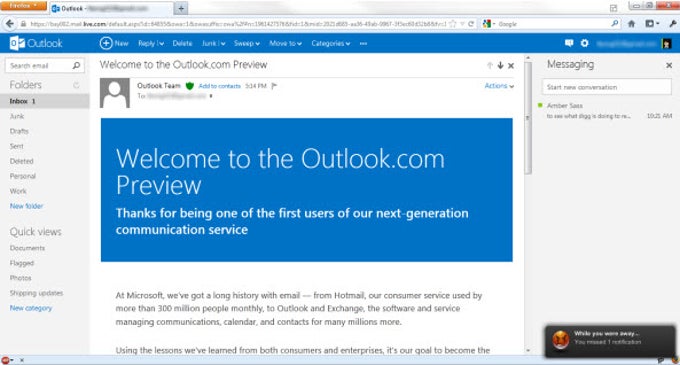Open the Drafts folder
This screenshot has width=680, height=365.
pyautogui.click(x=19, y=131)
